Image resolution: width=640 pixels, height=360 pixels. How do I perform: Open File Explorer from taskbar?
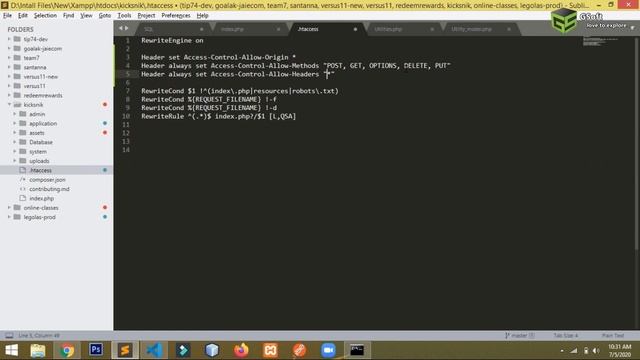[x=38, y=350]
